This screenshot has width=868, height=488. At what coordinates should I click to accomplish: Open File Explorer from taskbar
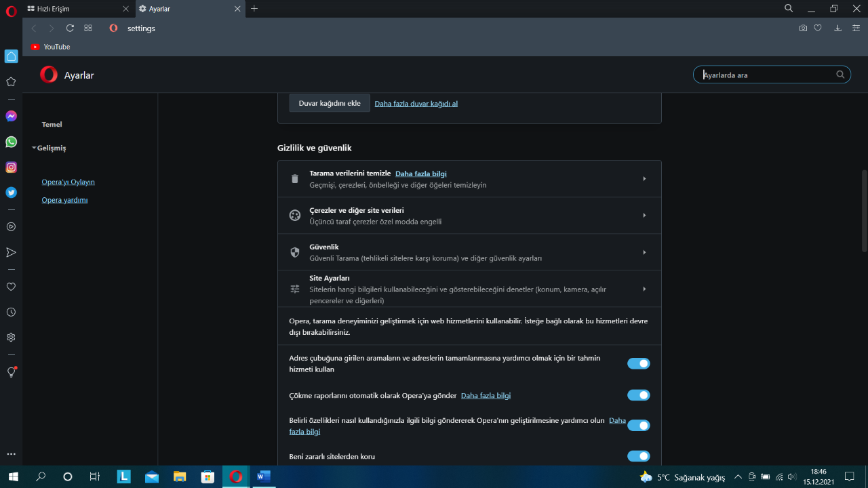[x=179, y=476]
